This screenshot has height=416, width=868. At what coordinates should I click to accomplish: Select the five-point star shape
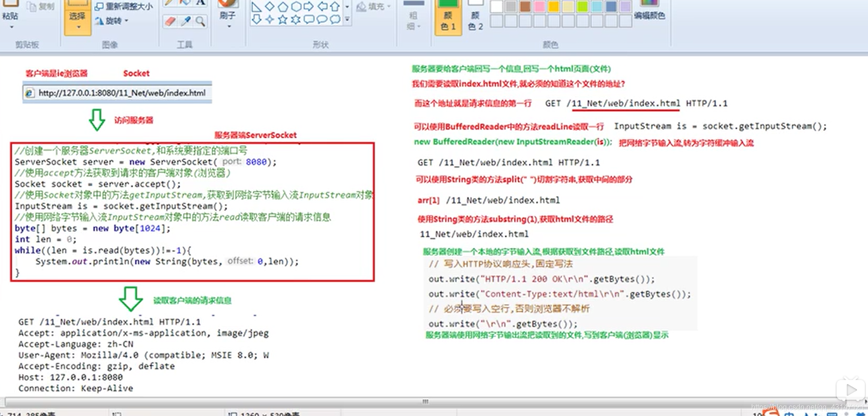coord(283,19)
